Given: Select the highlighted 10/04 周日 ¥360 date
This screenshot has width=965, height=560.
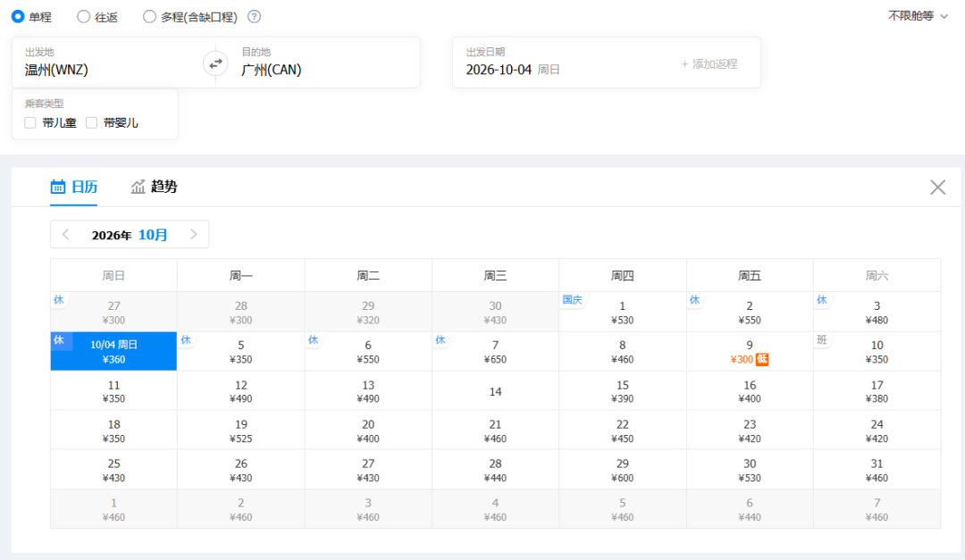Looking at the screenshot, I should [x=113, y=351].
